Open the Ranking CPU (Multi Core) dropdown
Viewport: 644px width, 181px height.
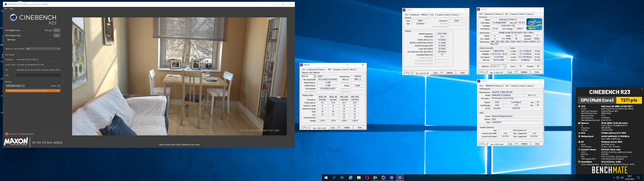coord(15,86)
